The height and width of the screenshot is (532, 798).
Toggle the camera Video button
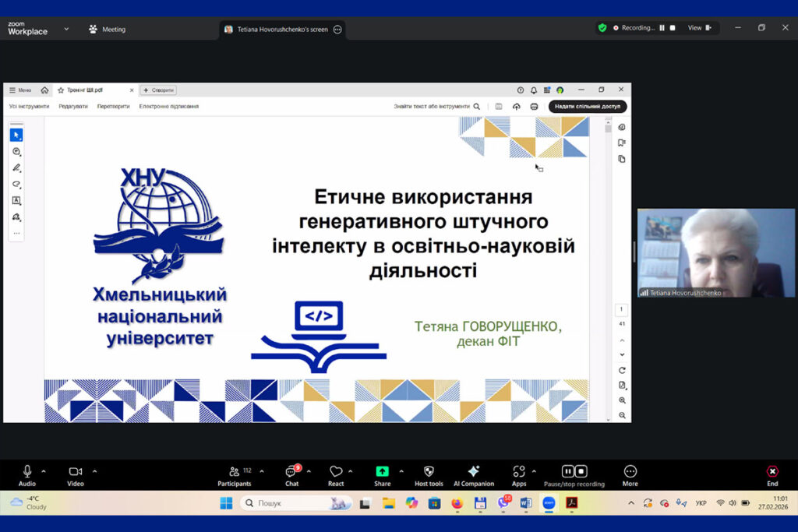click(75, 472)
